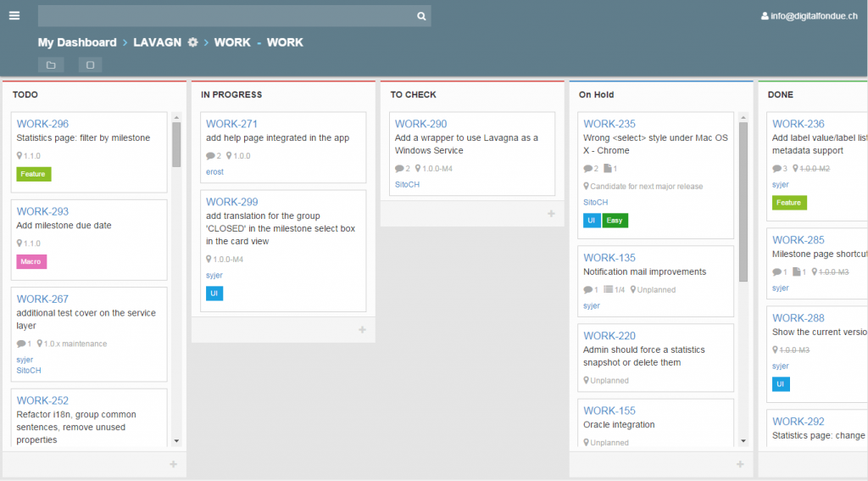Click the DONE column header
The height and width of the screenshot is (481, 868).
pos(781,95)
